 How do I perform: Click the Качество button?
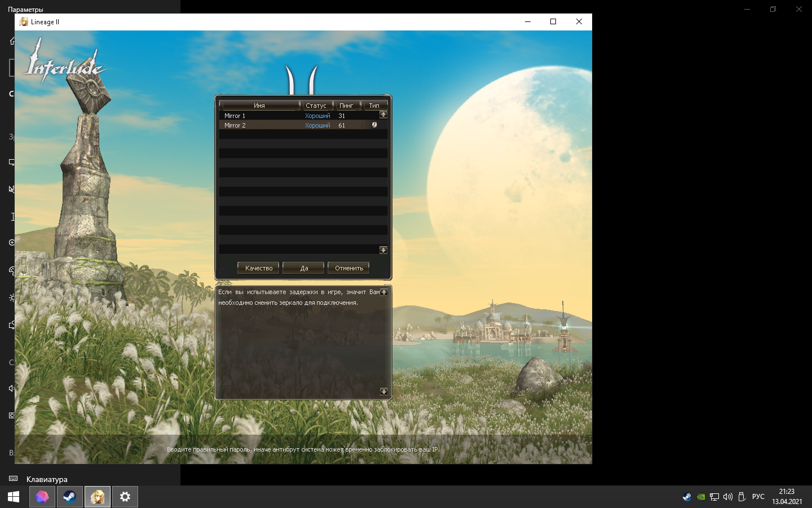(x=259, y=268)
